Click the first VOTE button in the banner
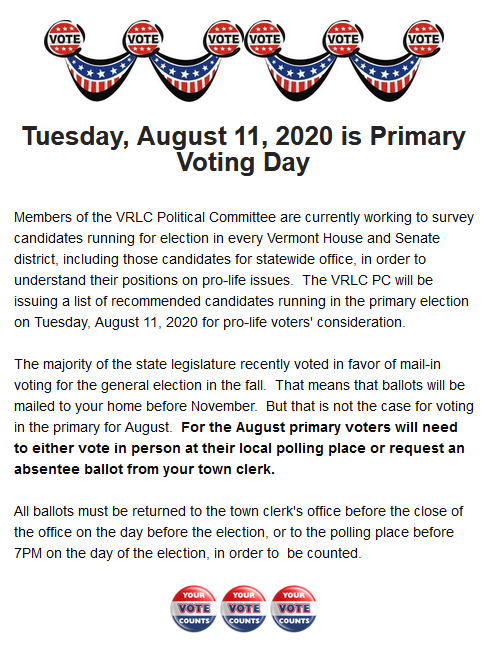Screen dimensions: 491x648 pos(64,38)
